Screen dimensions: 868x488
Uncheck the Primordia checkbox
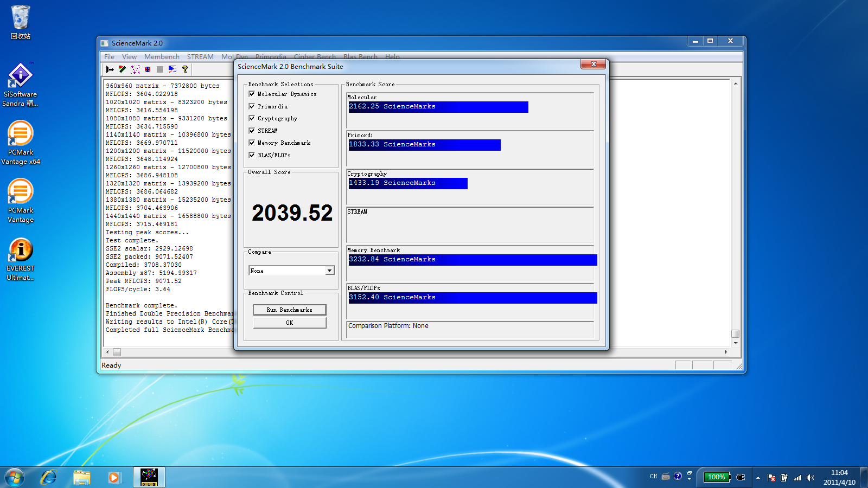pos(252,106)
